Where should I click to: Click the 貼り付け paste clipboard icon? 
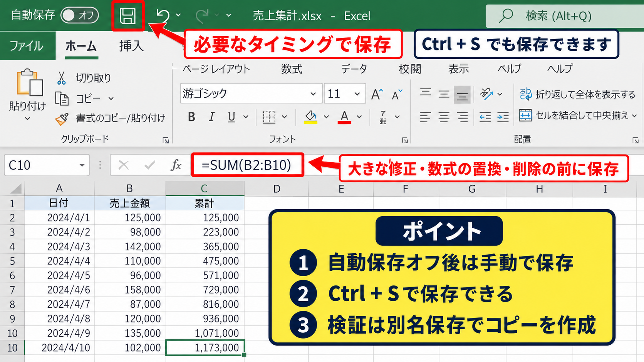(29, 82)
